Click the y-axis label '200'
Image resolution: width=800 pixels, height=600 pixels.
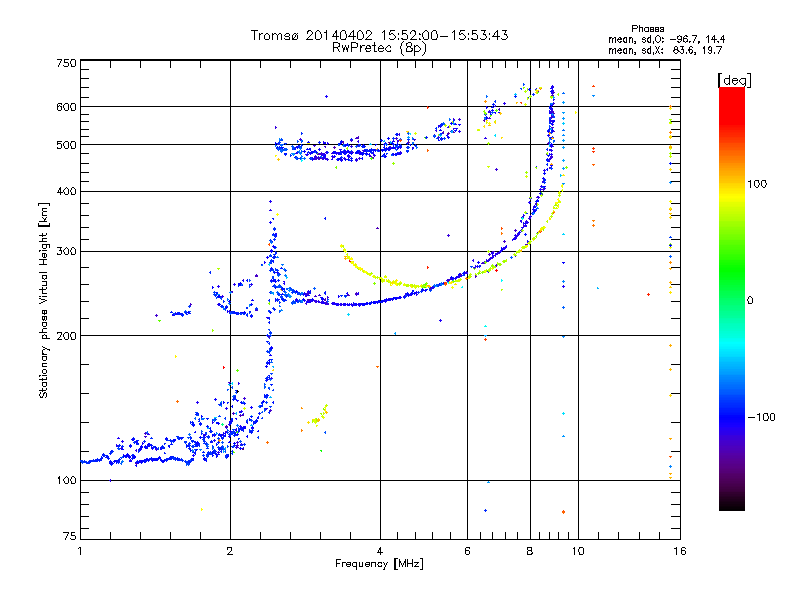coord(66,336)
